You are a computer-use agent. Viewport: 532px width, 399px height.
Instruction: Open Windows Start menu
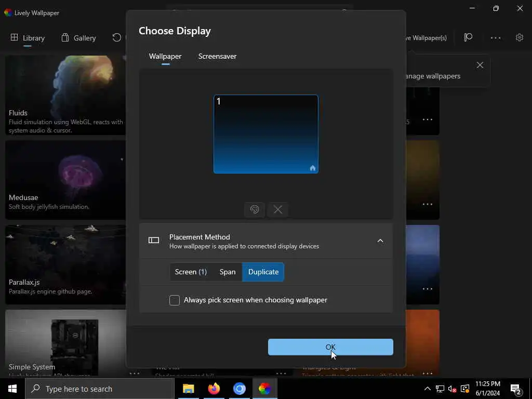[x=12, y=389]
